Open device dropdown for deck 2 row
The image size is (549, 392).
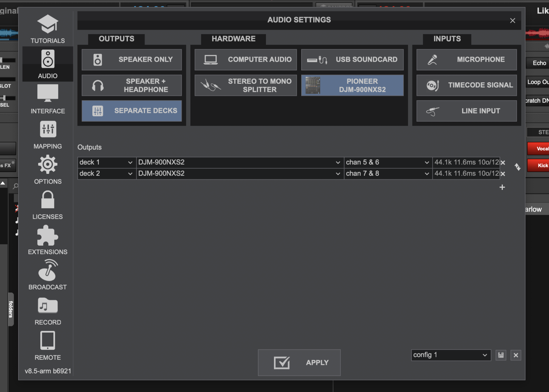pos(240,173)
